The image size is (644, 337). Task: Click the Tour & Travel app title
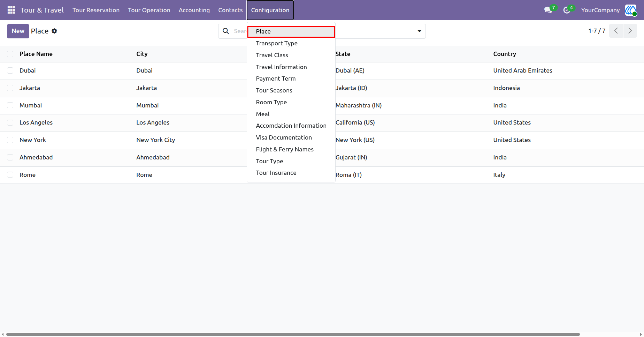(x=42, y=10)
